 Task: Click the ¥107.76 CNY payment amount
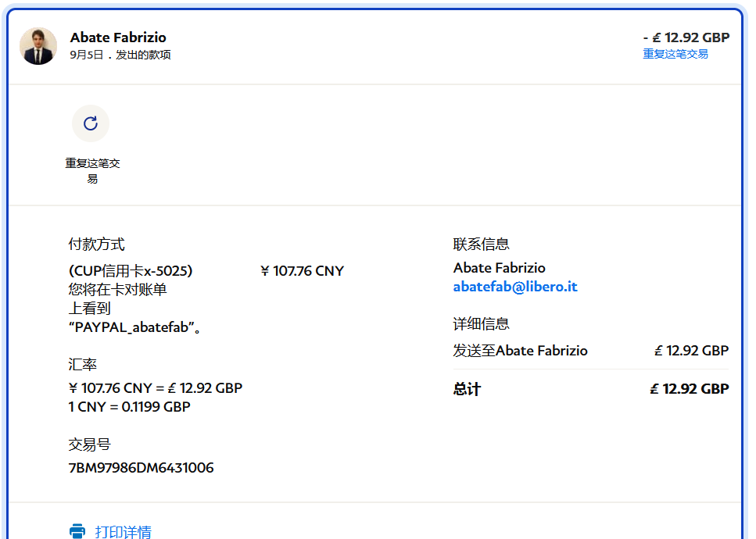(302, 271)
